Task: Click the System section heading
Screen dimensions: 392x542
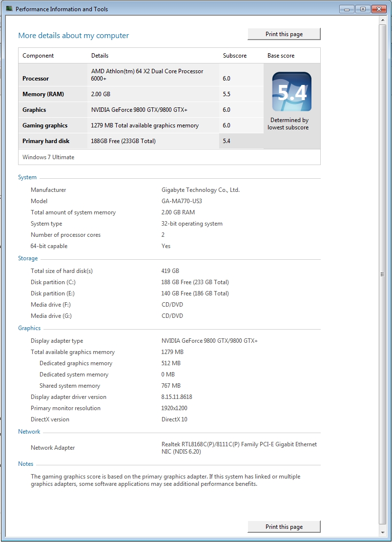Action: click(27, 177)
